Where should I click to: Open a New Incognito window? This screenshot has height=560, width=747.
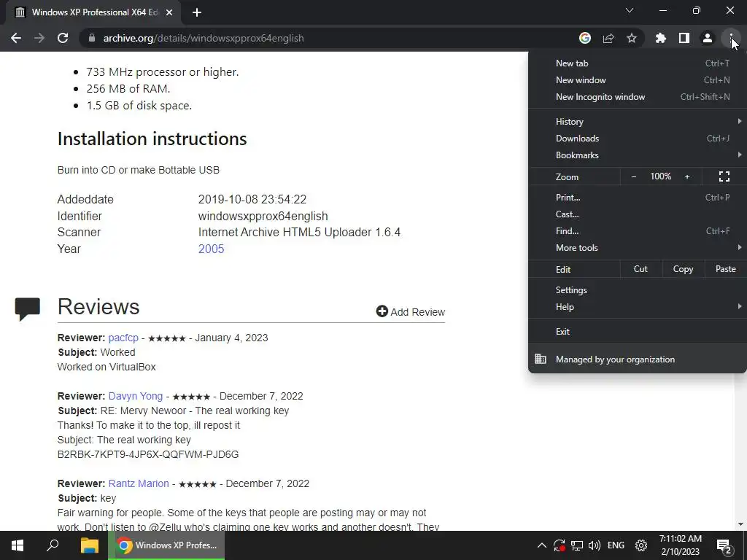[x=638, y=97]
